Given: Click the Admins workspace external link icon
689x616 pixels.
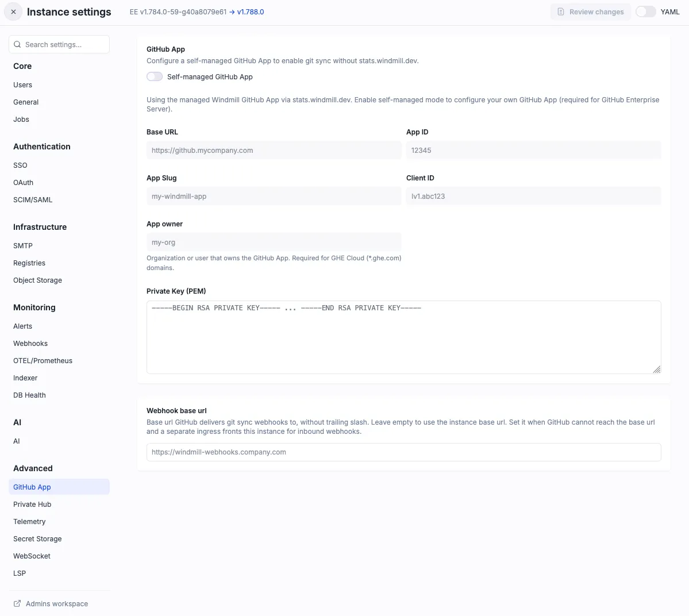Looking at the screenshot, I should click(17, 604).
